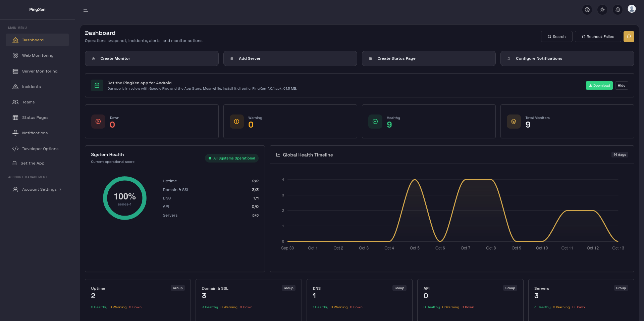The height and width of the screenshot is (321, 644).
Task: Click the Uptime row in System Health
Action: pyautogui.click(x=211, y=181)
